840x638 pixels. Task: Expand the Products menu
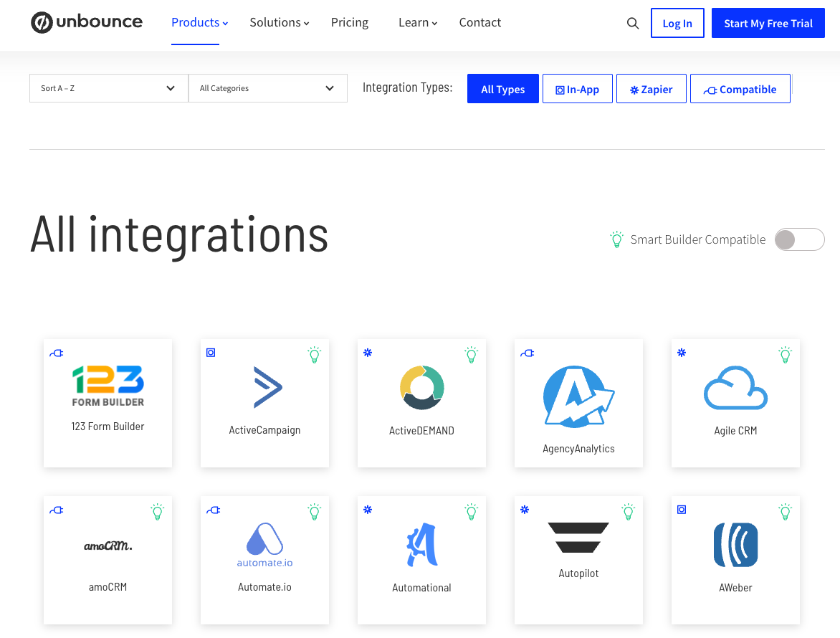[x=200, y=22]
